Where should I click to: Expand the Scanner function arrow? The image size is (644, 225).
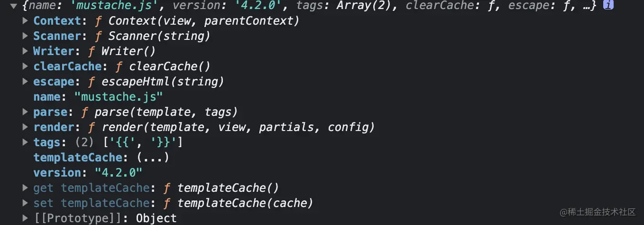click(26, 37)
